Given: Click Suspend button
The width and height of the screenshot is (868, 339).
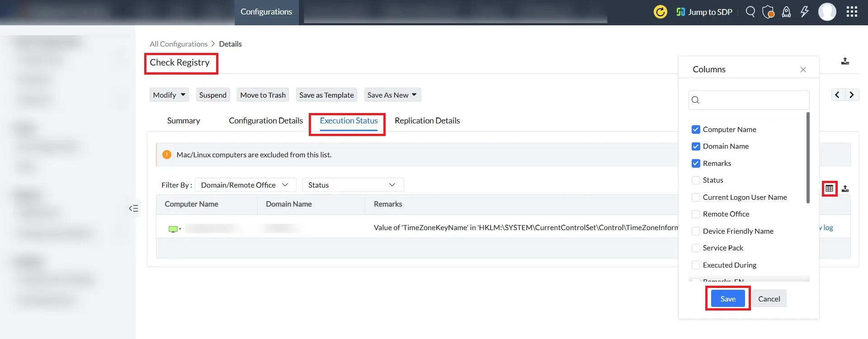Looking at the screenshot, I should tap(213, 95).
